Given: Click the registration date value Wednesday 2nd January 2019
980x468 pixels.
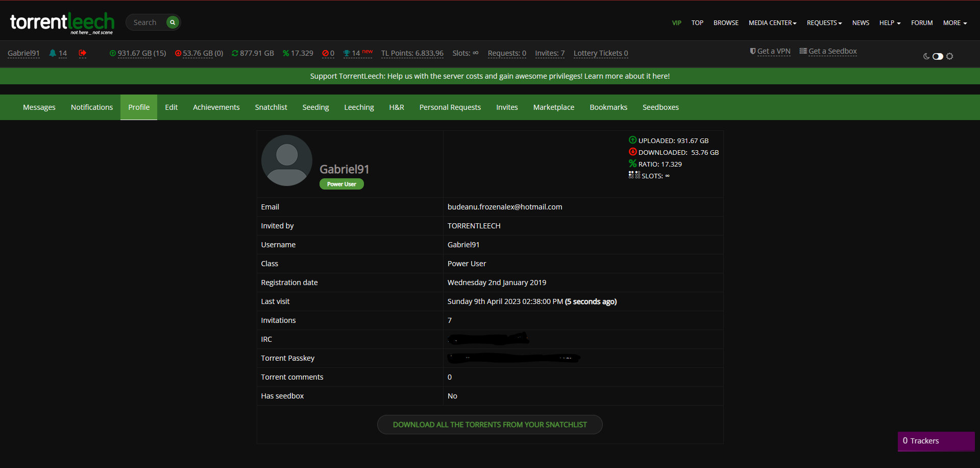Looking at the screenshot, I should tap(497, 283).
